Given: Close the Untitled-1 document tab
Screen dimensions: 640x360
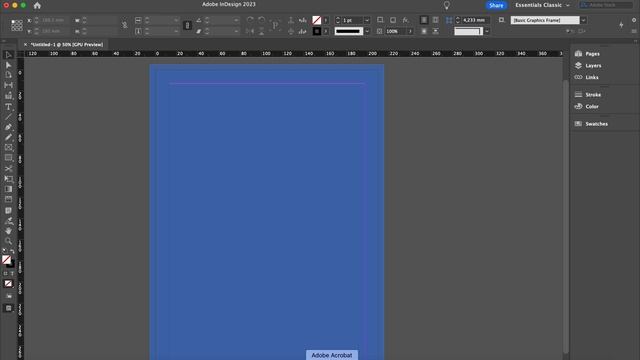Looking at the screenshot, I should tap(25, 44).
